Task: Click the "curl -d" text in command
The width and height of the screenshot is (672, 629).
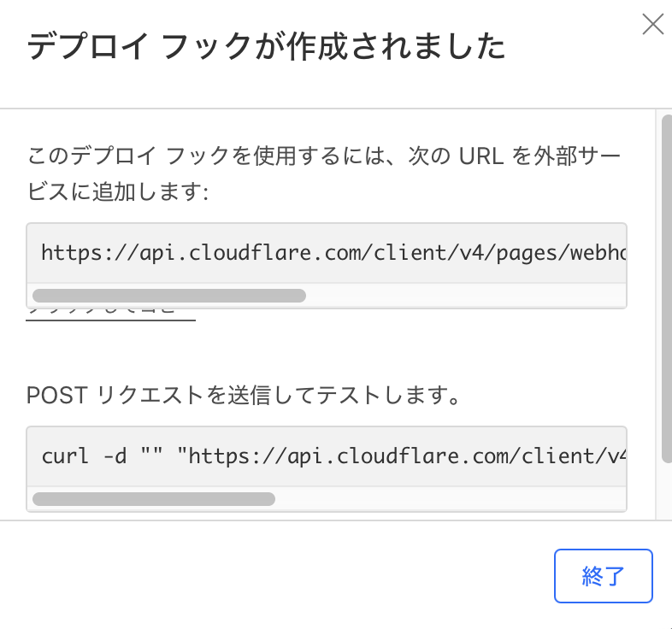Action: 84,456
